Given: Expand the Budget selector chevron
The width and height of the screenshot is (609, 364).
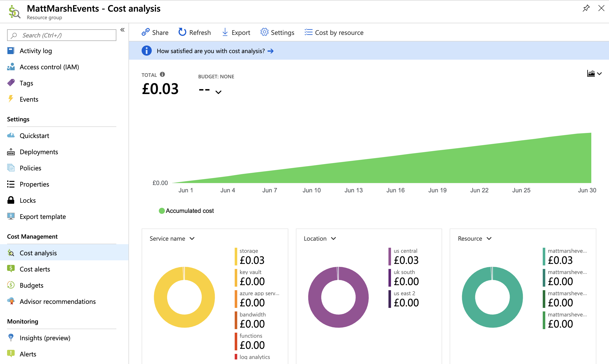Looking at the screenshot, I should coord(218,92).
